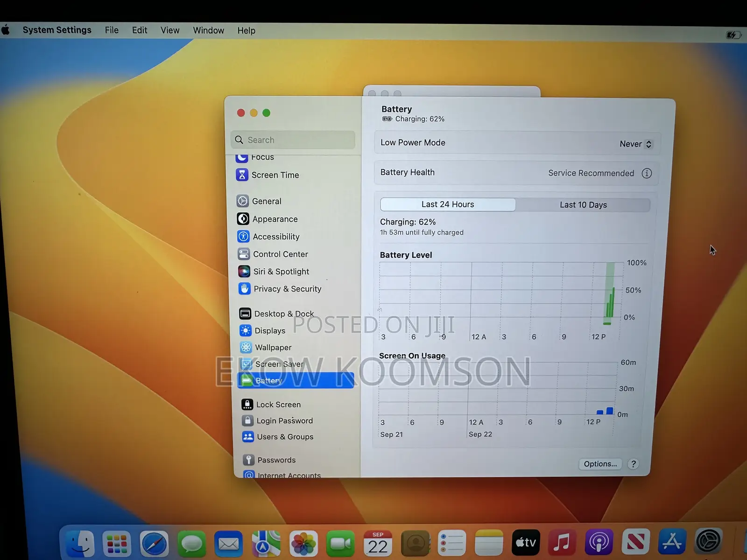Open the File menu
Viewport: 747px width, 560px height.
(112, 30)
